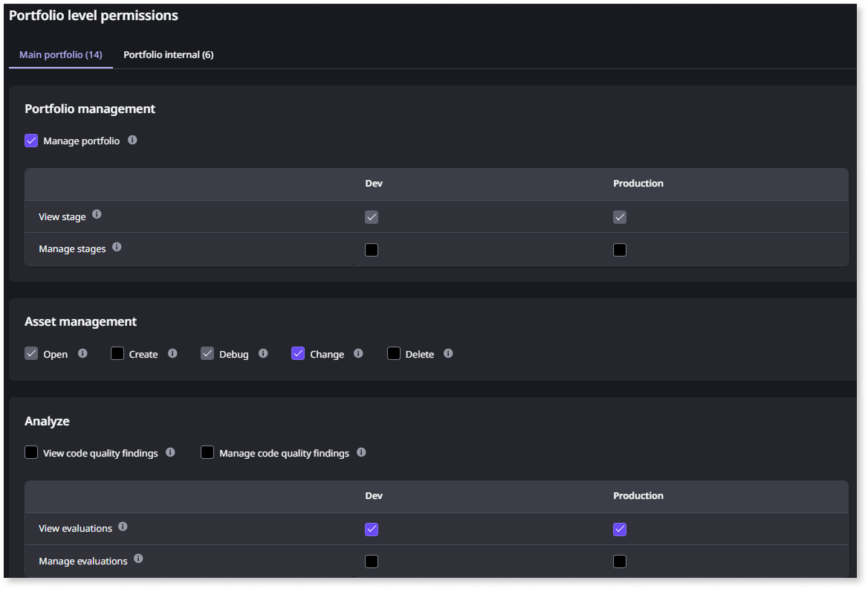Uncheck View evaluations for Production
Image resolution: width=868 pixels, height=589 pixels.
point(620,530)
